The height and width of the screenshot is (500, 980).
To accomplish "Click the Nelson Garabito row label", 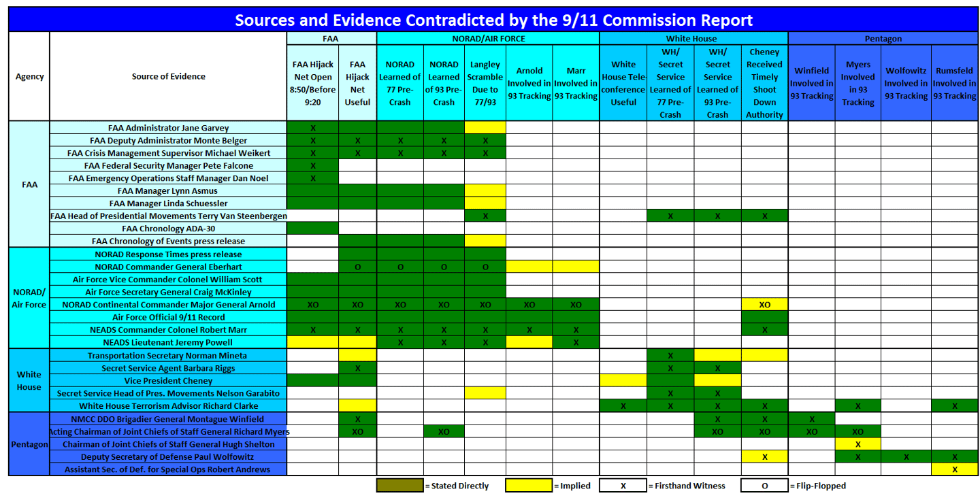I will 168,393.
